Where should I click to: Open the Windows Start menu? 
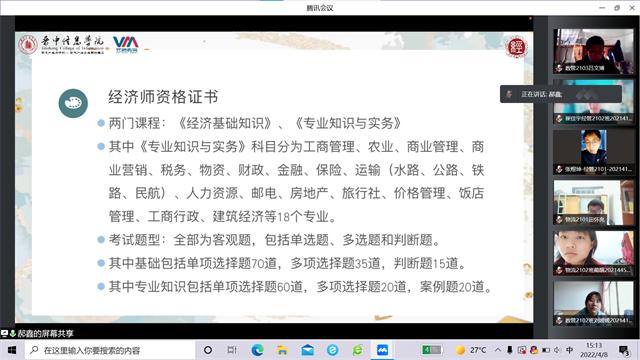click(12, 350)
